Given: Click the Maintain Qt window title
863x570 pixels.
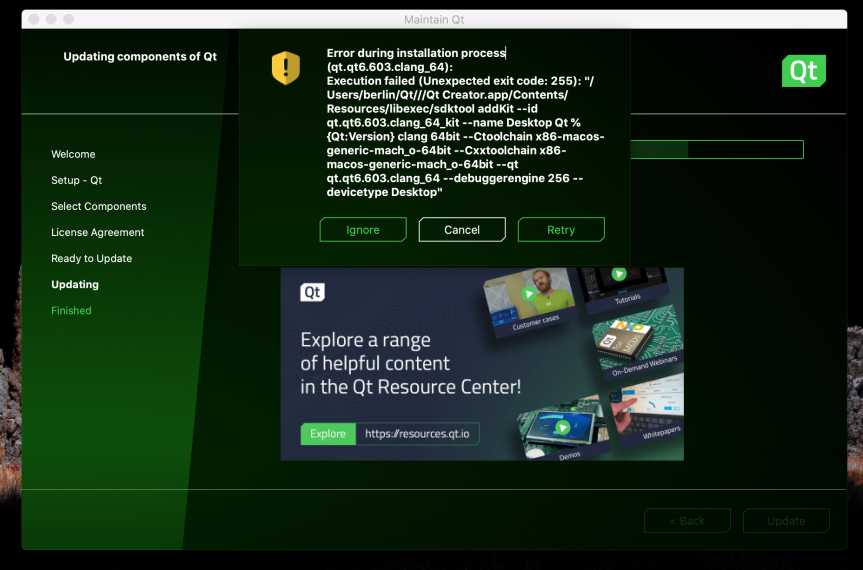Looking at the screenshot, I should click(x=434, y=19).
